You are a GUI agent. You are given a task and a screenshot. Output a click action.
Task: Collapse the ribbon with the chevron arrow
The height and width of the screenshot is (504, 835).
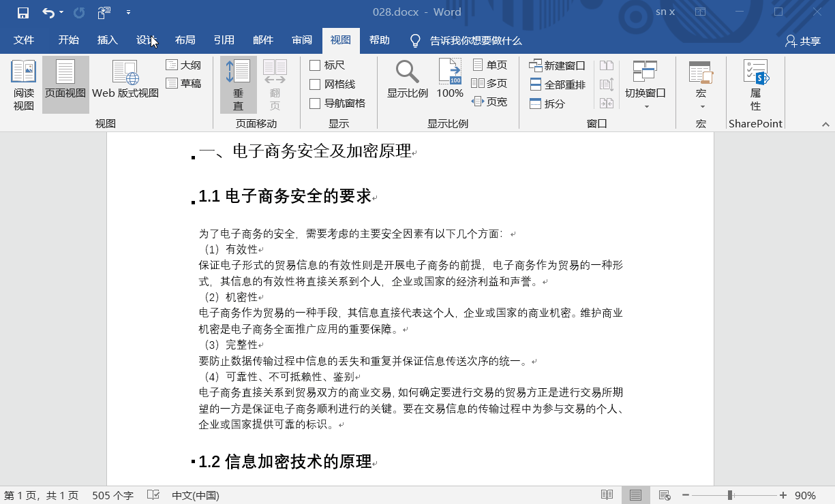pyautogui.click(x=825, y=125)
